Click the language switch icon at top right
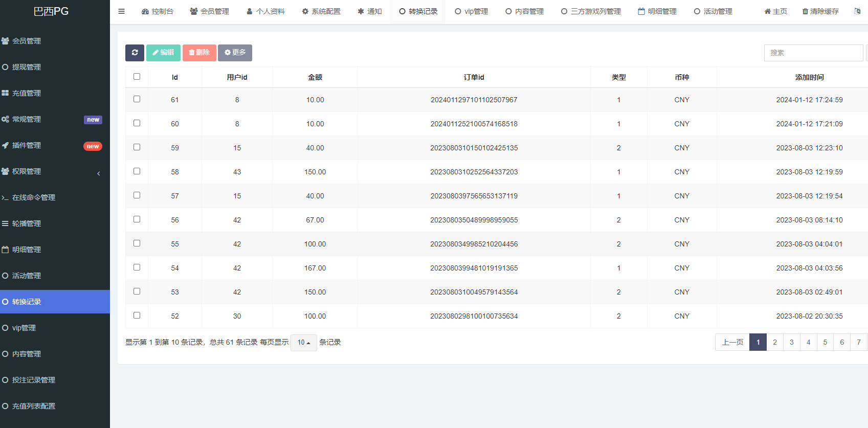 click(857, 11)
